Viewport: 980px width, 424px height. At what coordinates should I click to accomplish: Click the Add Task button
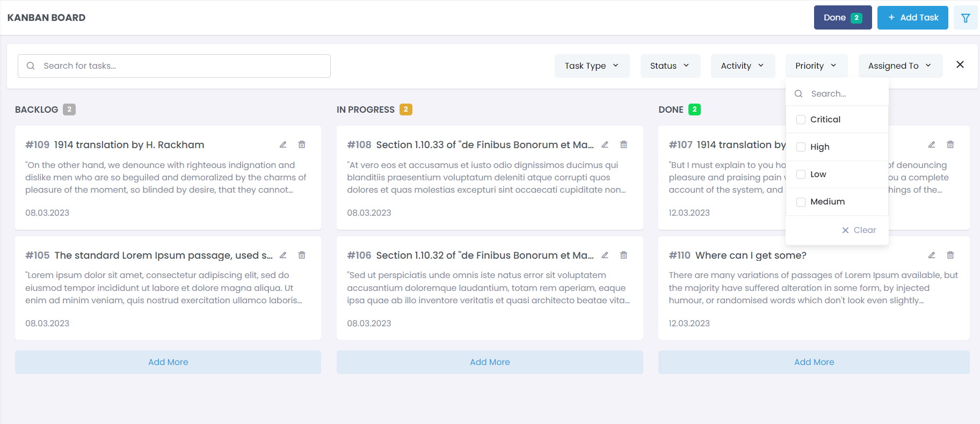(x=912, y=18)
